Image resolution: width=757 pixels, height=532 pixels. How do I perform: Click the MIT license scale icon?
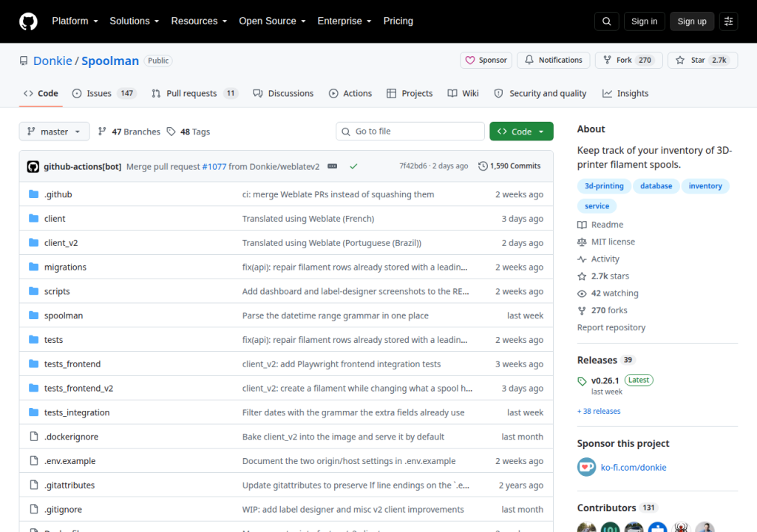583,242
